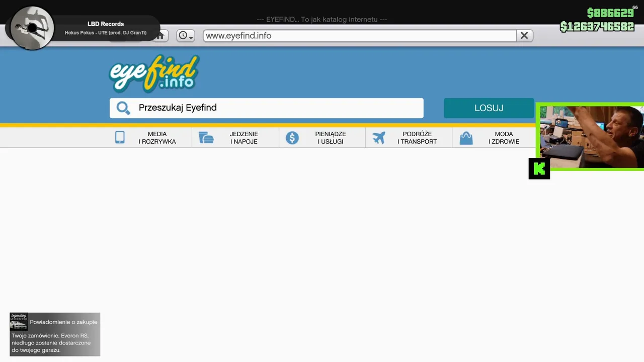Open the Pieniądze i Usługi category
Image resolution: width=644 pixels, height=362 pixels.
[x=323, y=138]
